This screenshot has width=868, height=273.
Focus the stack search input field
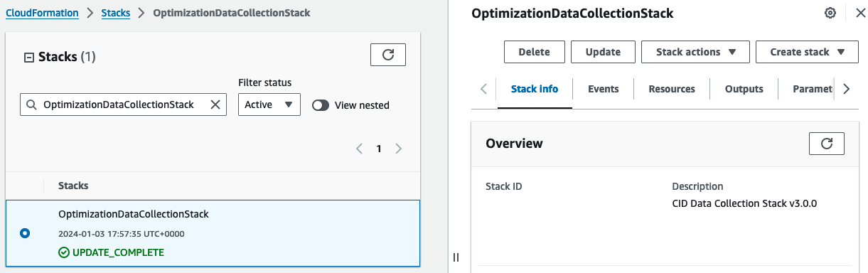124,105
